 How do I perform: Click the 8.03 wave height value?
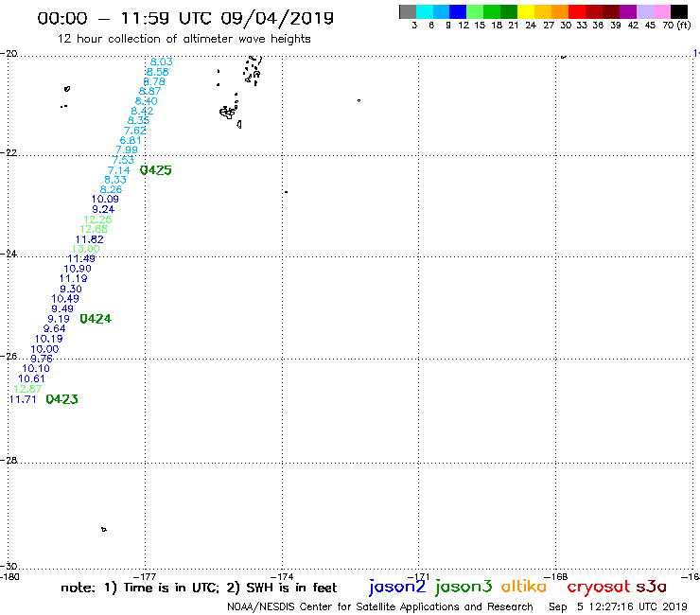pyautogui.click(x=161, y=62)
